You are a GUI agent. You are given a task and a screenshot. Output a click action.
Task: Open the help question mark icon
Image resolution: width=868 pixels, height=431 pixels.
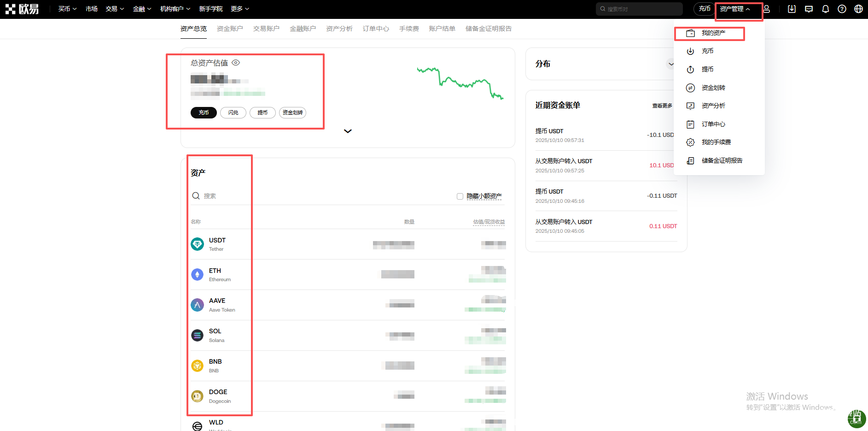842,9
